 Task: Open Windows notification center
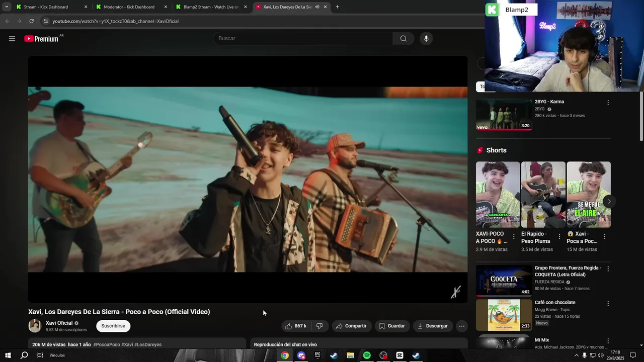(x=633, y=355)
